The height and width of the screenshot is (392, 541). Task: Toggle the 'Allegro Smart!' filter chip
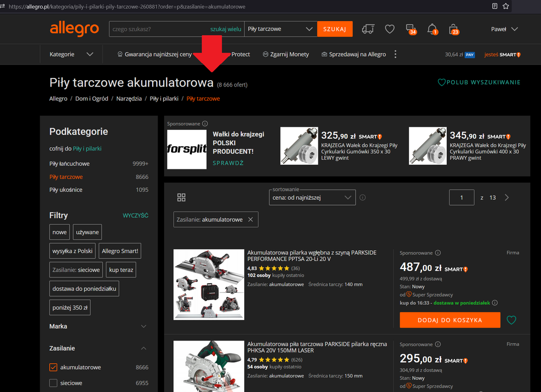click(x=120, y=251)
